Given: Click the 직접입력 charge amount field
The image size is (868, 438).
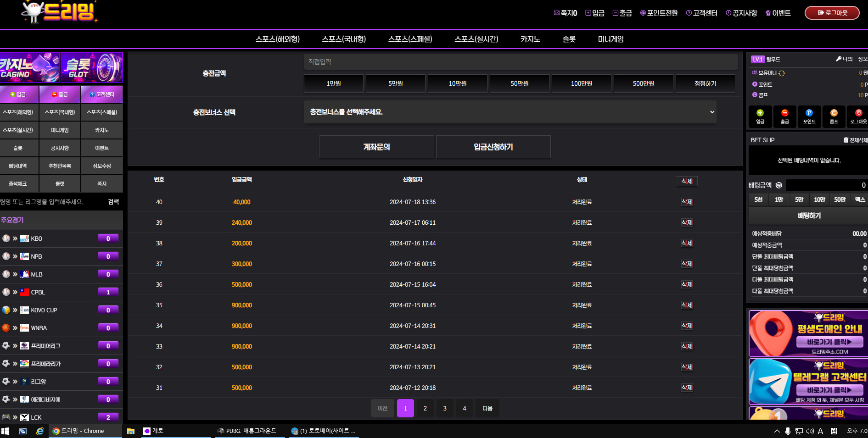Looking at the screenshot, I should pos(521,61).
